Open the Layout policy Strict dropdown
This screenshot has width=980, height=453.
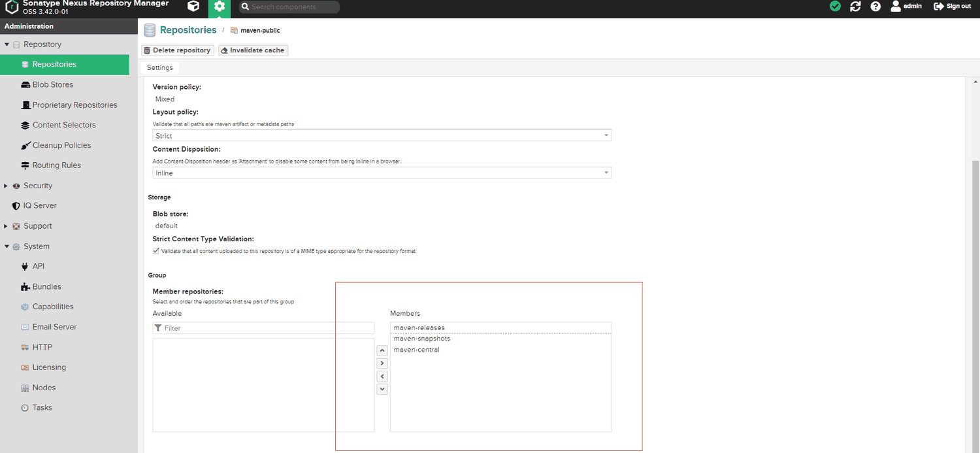pos(382,136)
